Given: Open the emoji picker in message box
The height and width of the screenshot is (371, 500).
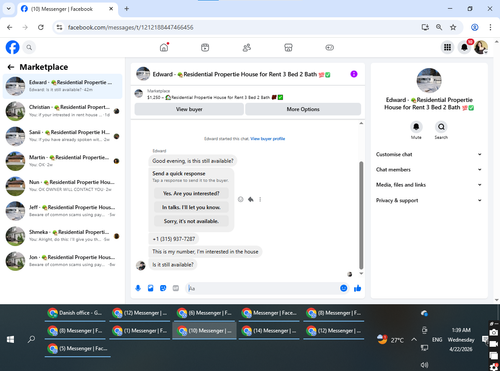Looking at the screenshot, I should [344, 288].
